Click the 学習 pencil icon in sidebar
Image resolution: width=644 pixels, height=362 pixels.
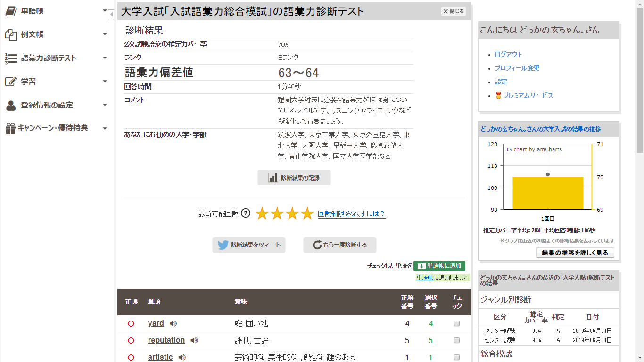[10, 82]
